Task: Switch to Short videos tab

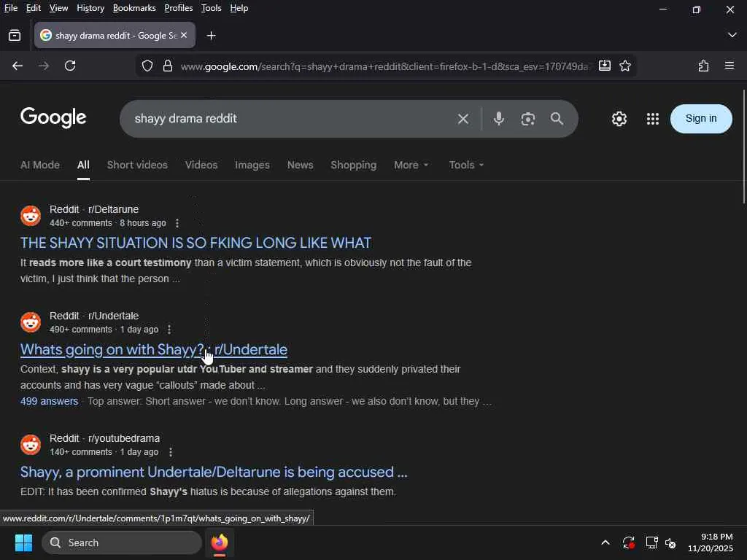Action: 137,165
